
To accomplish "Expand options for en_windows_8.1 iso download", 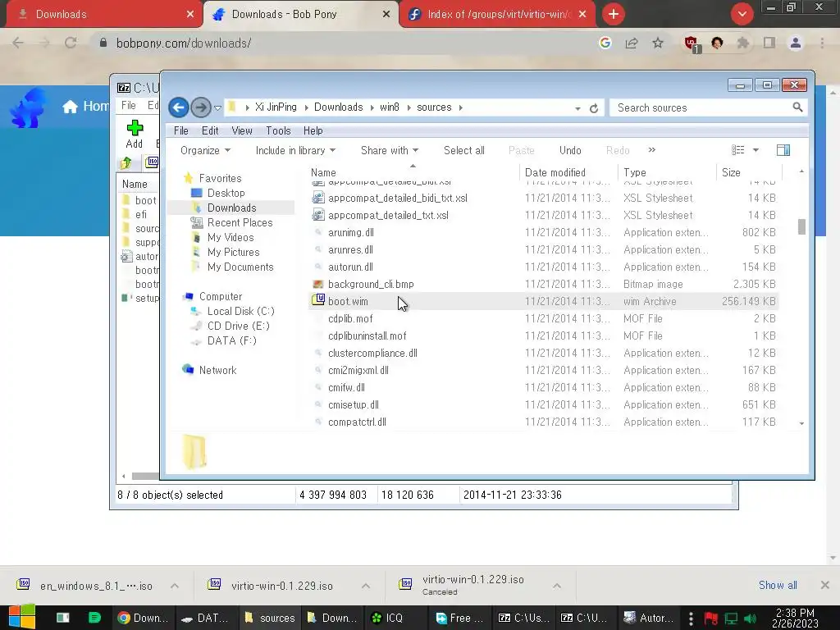I will [175, 586].
